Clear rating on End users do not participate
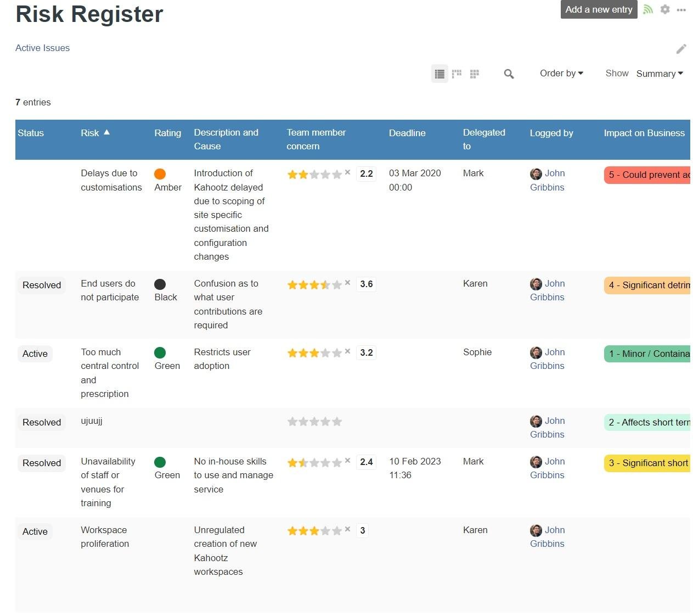693x616 pixels. [347, 283]
